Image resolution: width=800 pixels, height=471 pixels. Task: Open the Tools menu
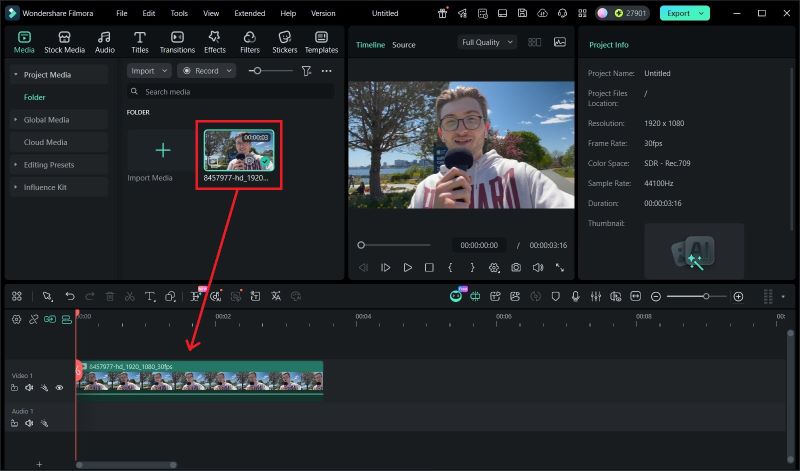179,13
